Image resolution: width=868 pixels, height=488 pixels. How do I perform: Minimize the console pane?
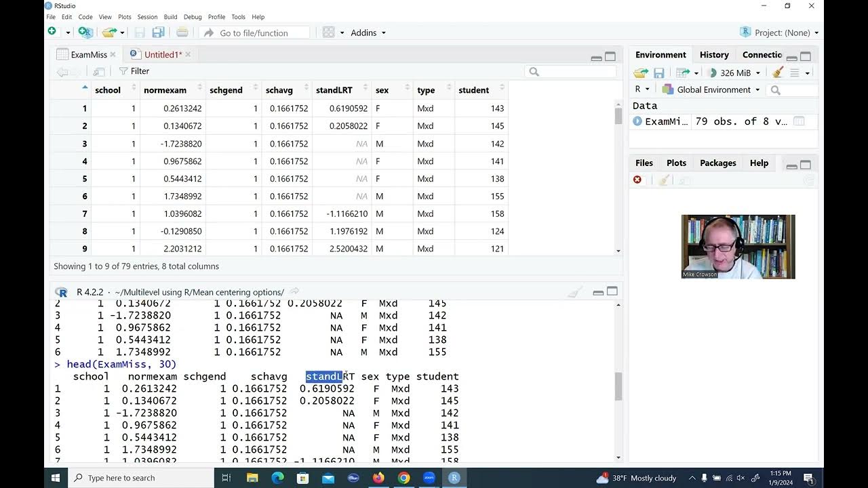click(x=598, y=292)
